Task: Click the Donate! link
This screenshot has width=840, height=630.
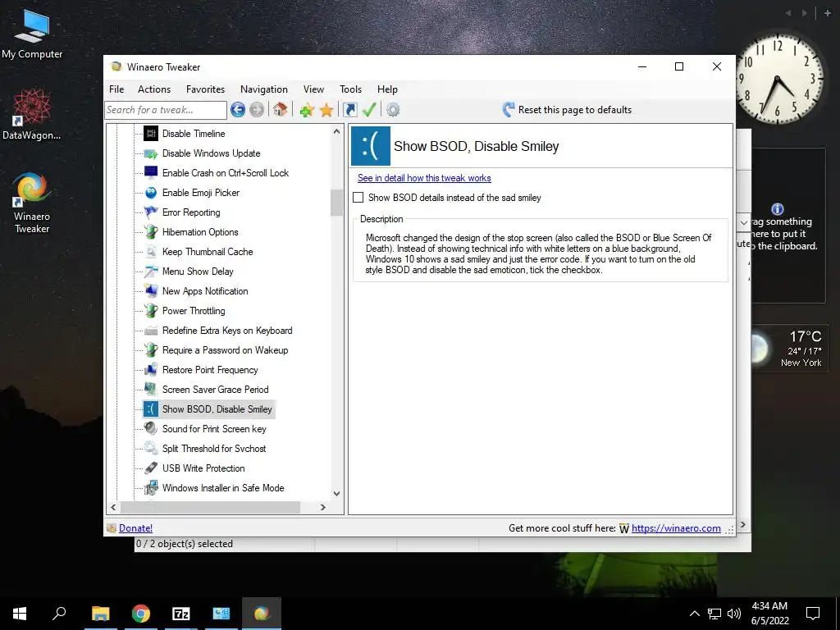Action: [135, 528]
